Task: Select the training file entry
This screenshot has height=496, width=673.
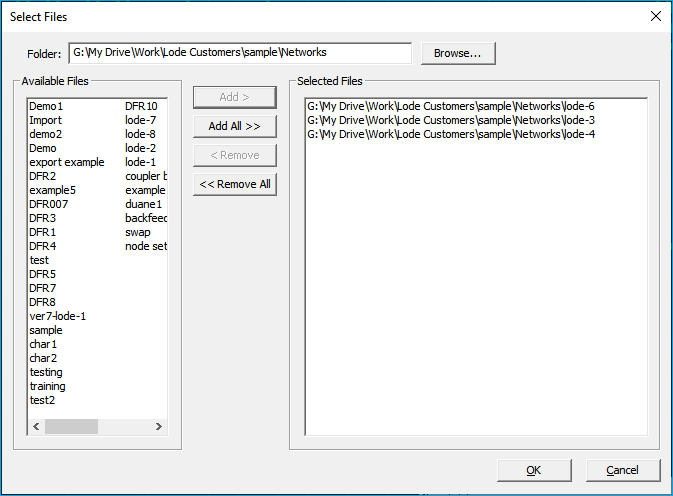Action: point(48,386)
